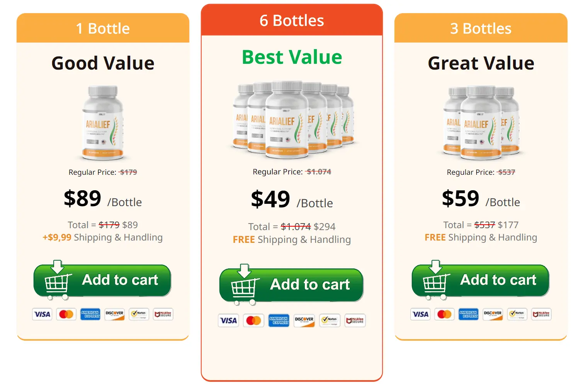
Task: Click the American Express icon under 3 Bottles
Action: pyautogui.click(x=469, y=314)
